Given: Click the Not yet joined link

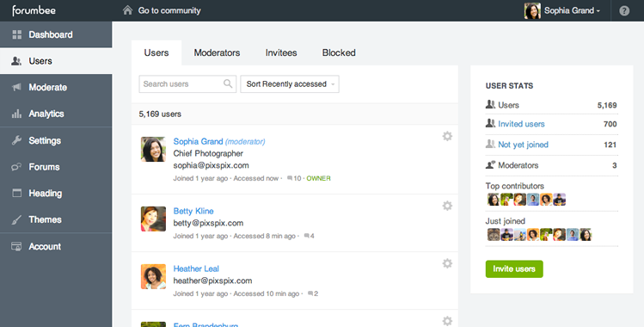Looking at the screenshot, I should coord(524,145).
